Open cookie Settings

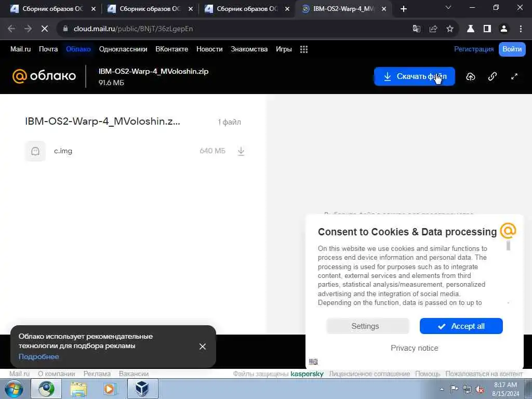367,326
